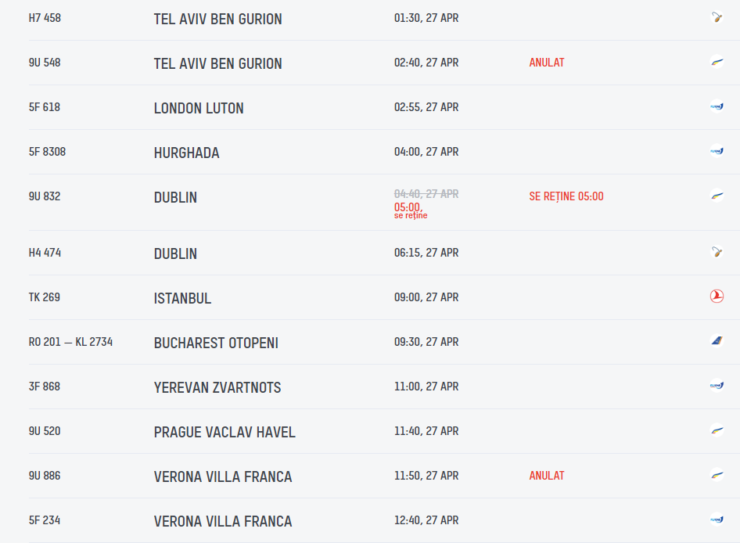This screenshot has width=740, height=543.
Task: Click the SE REȚINE 05:00 status text
Action: pos(566,196)
